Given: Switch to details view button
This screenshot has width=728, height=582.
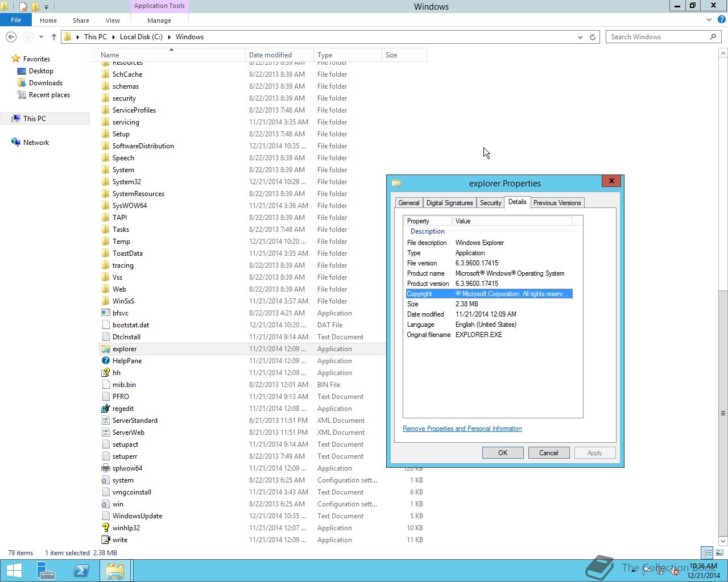Looking at the screenshot, I should pos(707,552).
